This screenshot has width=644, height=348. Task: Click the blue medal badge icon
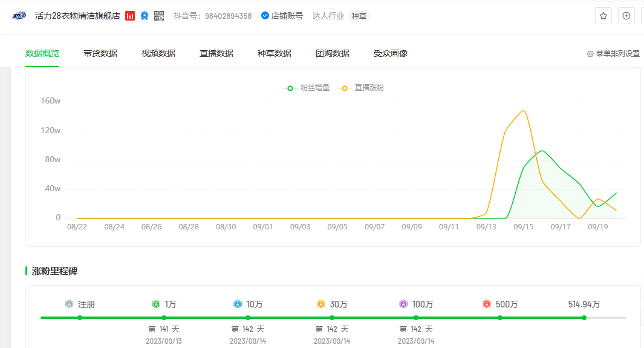pyautogui.click(x=145, y=16)
